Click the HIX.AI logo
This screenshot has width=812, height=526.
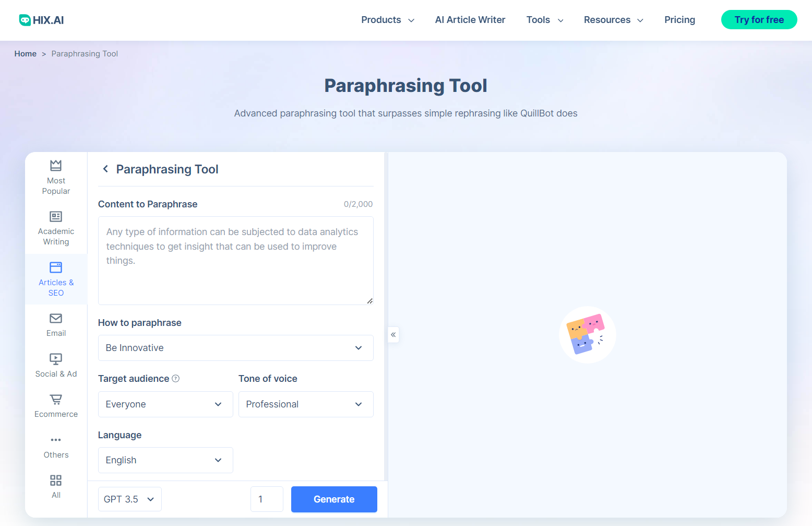pos(41,19)
